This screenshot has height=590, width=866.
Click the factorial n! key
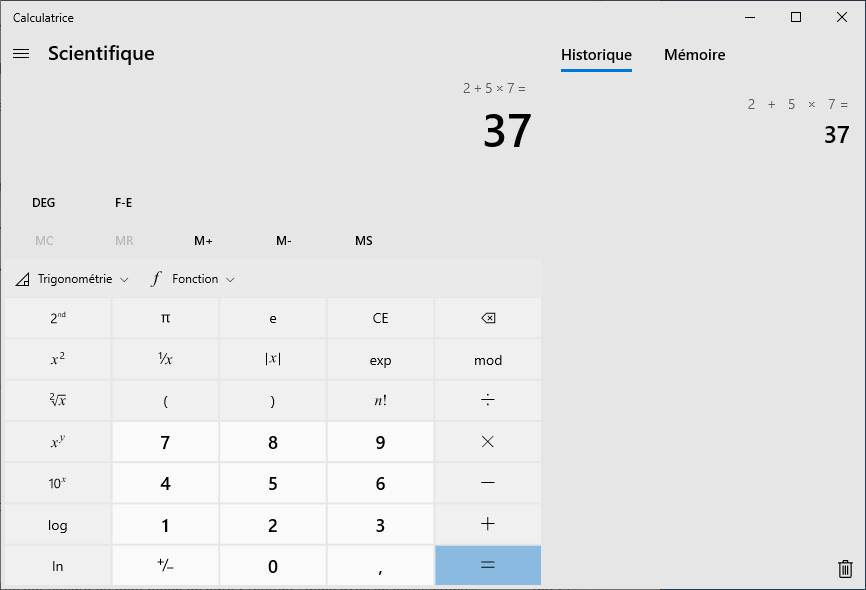pyautogui.click(x=380, y=400)
